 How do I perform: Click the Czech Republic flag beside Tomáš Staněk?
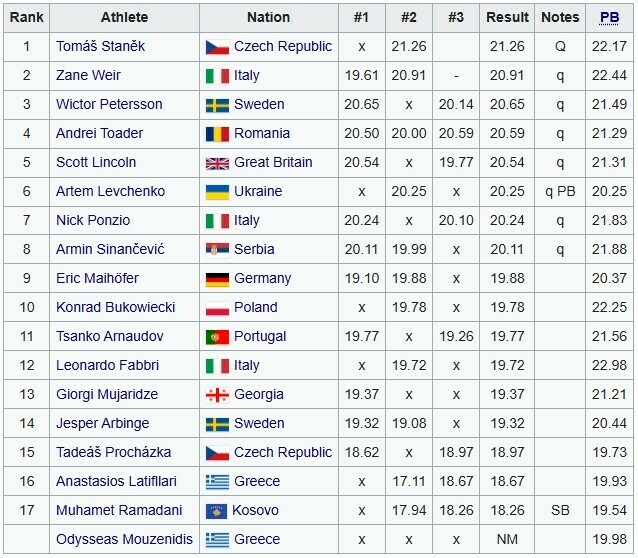(217, 47)
